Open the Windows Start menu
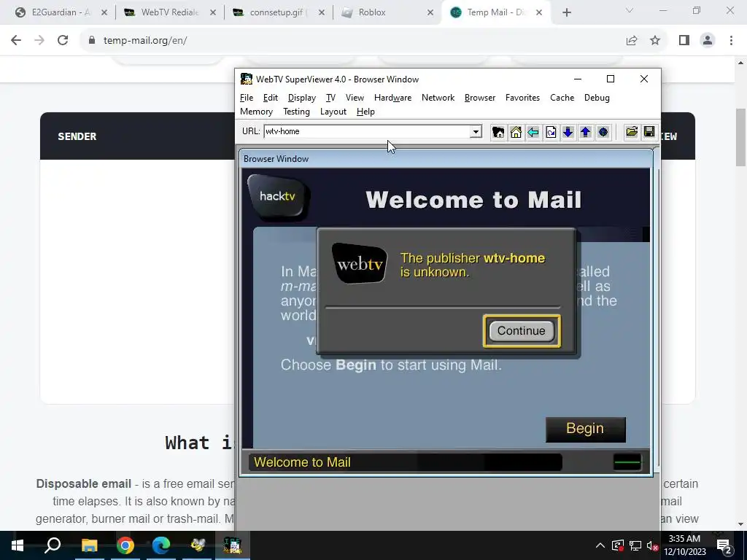Image resolution: width=747 pixels, height=560 pixels. [x=18, y=545]
